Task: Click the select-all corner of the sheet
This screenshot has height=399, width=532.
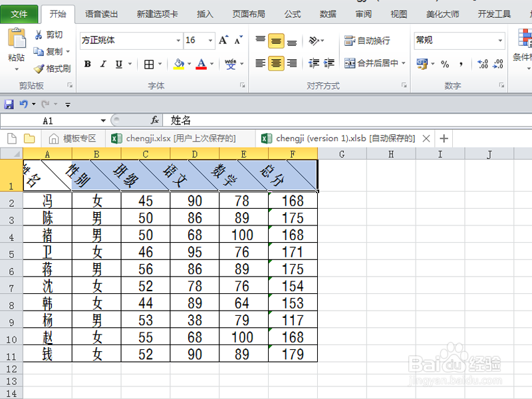Action: click(x=11, y=154)
